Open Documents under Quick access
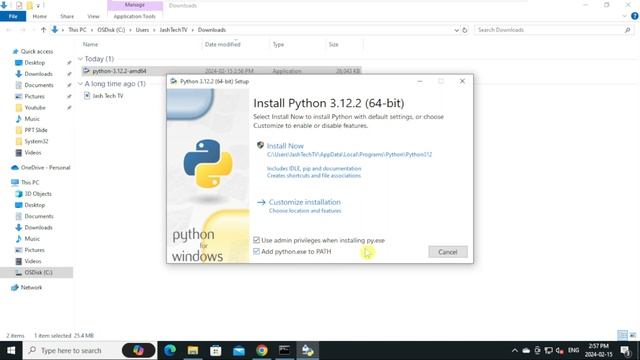This screenshot has height=360, width=640. tap(39, 85)
